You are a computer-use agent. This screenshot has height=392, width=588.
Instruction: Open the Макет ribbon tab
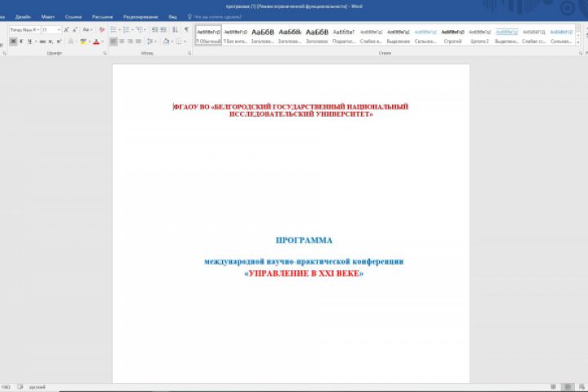(x=48, y=17)
